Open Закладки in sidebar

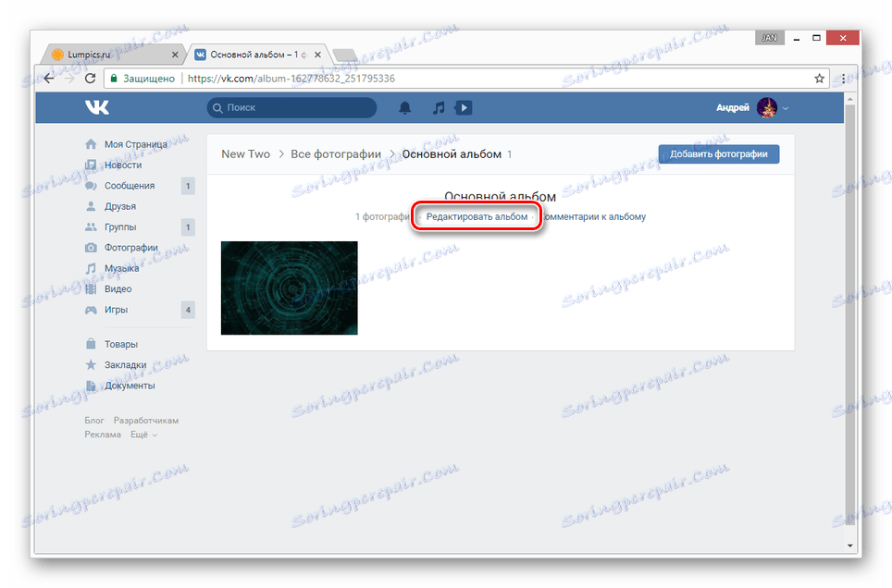125,364
